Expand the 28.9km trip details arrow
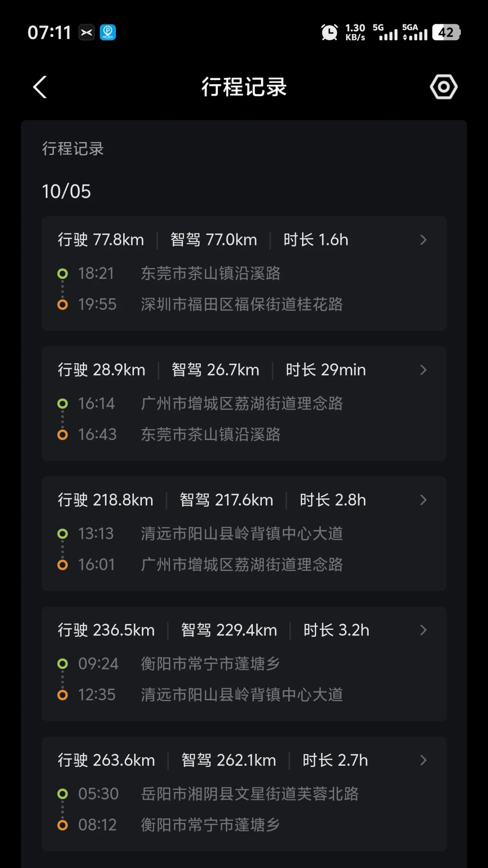The width and height of the screenshot is (488, 868). click(x=423, y=370)
